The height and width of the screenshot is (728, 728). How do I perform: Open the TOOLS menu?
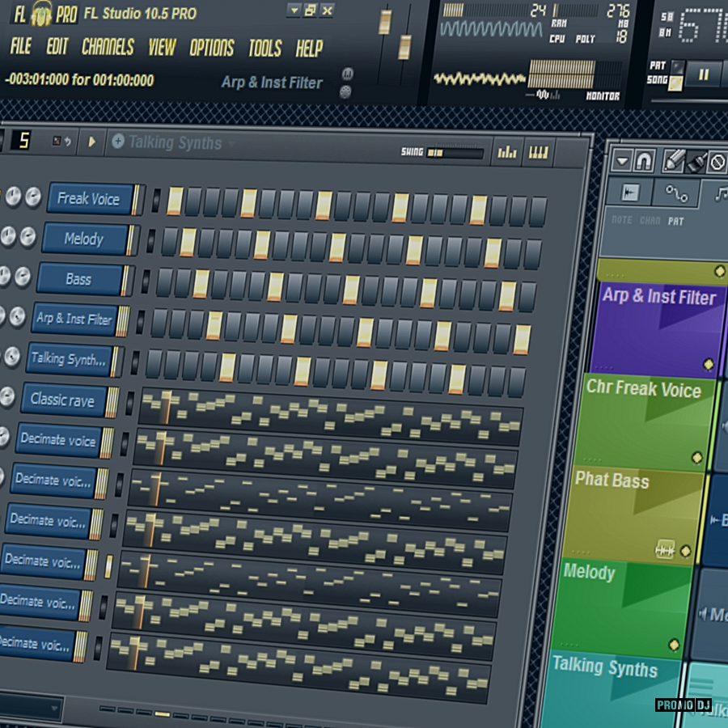pos(265,48)
